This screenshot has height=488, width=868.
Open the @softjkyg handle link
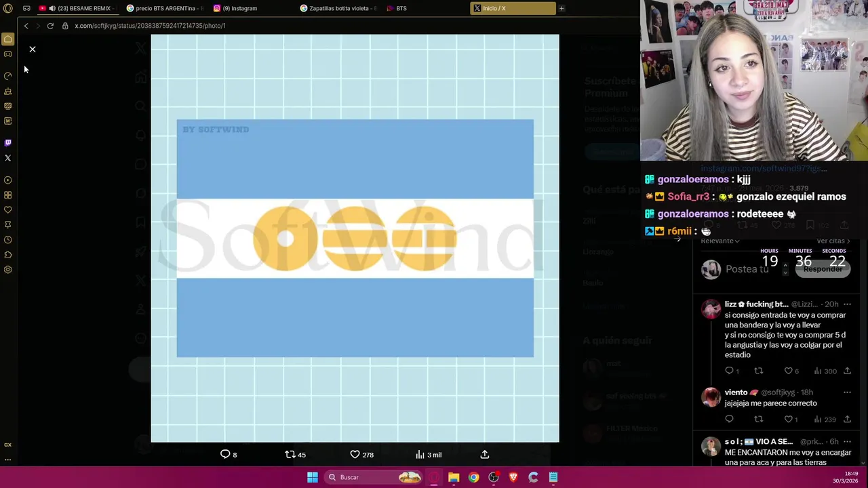click(778, 392)
